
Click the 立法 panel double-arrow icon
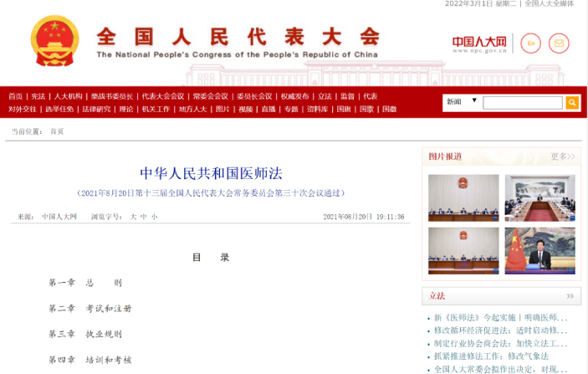[x=569, y=295]
